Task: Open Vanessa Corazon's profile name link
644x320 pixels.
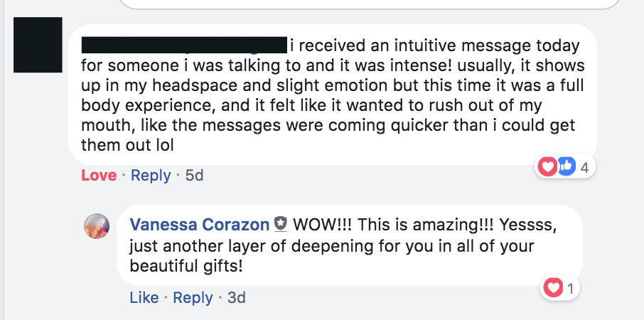Action: click(200, 225)
